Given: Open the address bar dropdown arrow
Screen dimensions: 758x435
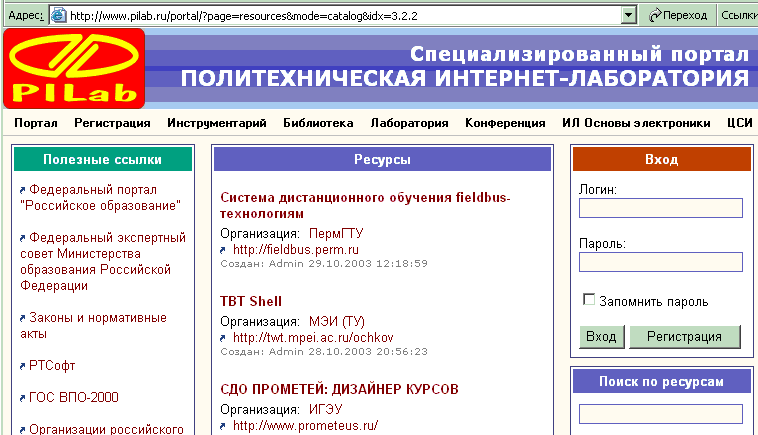Looking at the screenshot, I should (x=628, y=15).
